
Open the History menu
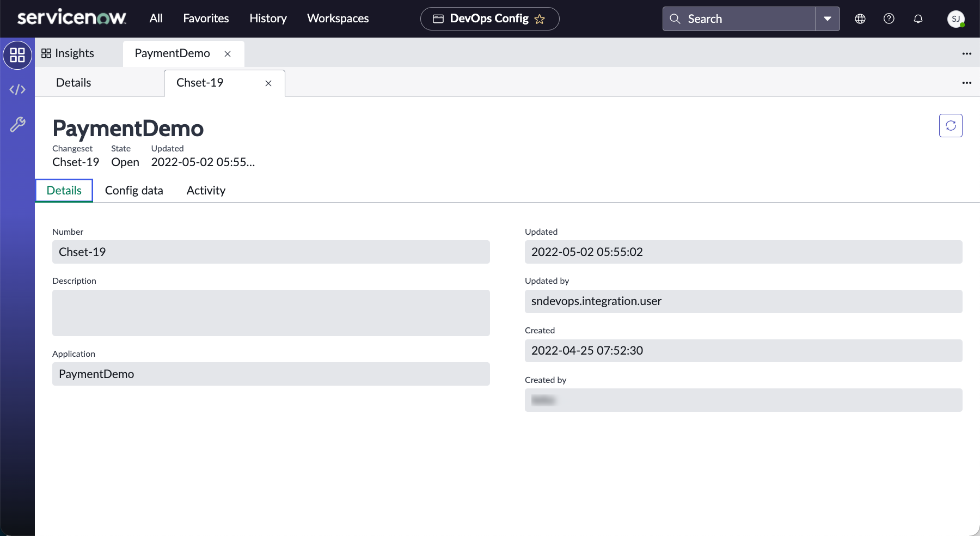pos(268,19)
